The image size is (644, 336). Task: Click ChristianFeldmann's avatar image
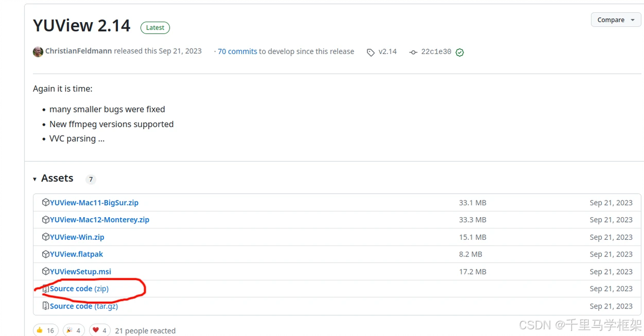38,52
